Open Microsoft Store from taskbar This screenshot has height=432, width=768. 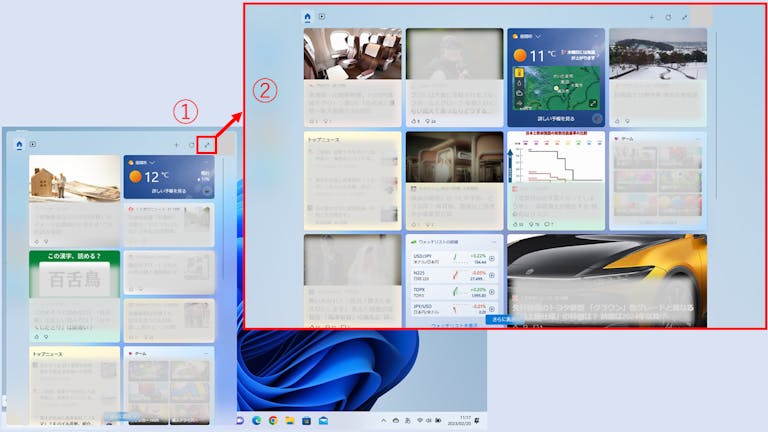[x=306, y=421]
